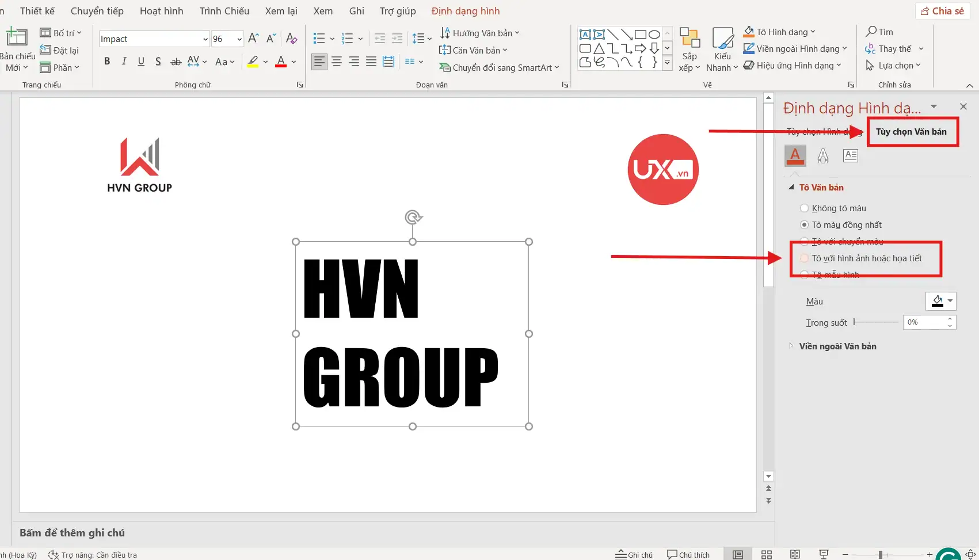The height and width of the screenshot is (560, 979).
Task: Choose the 'Không tô màu' radio button
Action: tap(804, 208)
